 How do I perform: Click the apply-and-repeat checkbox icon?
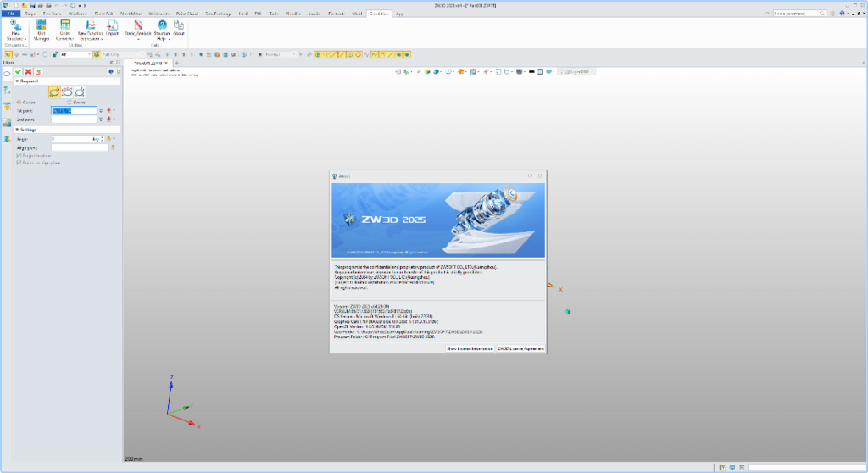coord(38,72)
